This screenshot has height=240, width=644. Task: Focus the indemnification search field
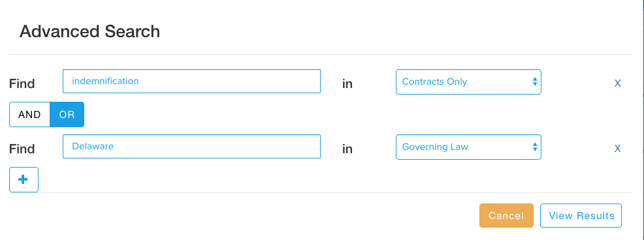[191, 82]
